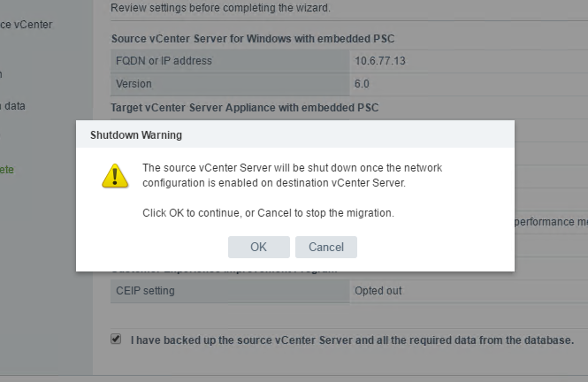Screen dimensions: 588x382
Task: Click the 'Click OK to continue' message text
Action: 268,213
